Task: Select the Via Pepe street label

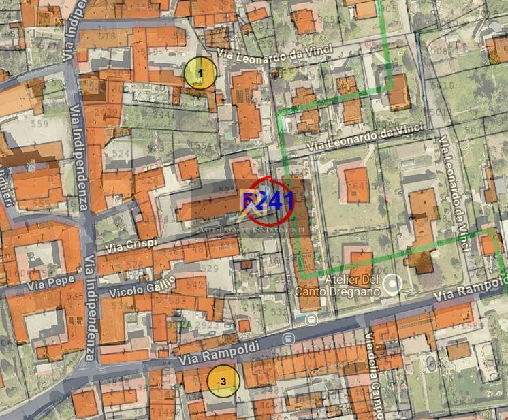Action: pyautogui.click(x=51, y=282)
